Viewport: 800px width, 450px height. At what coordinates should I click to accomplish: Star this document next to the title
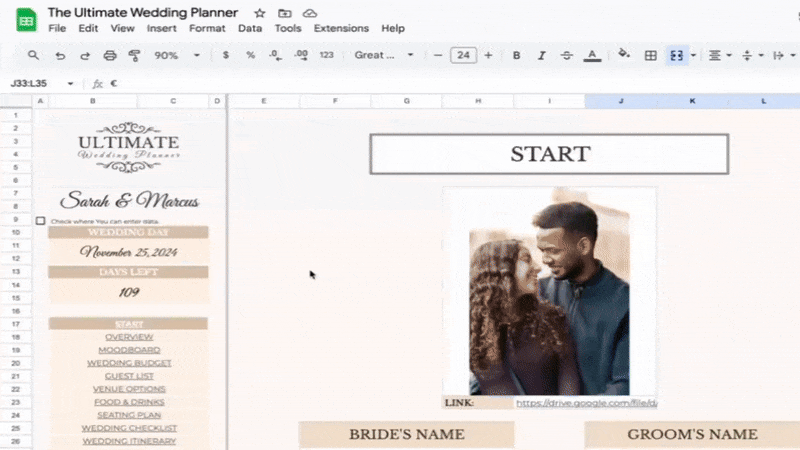coord(260,13)
